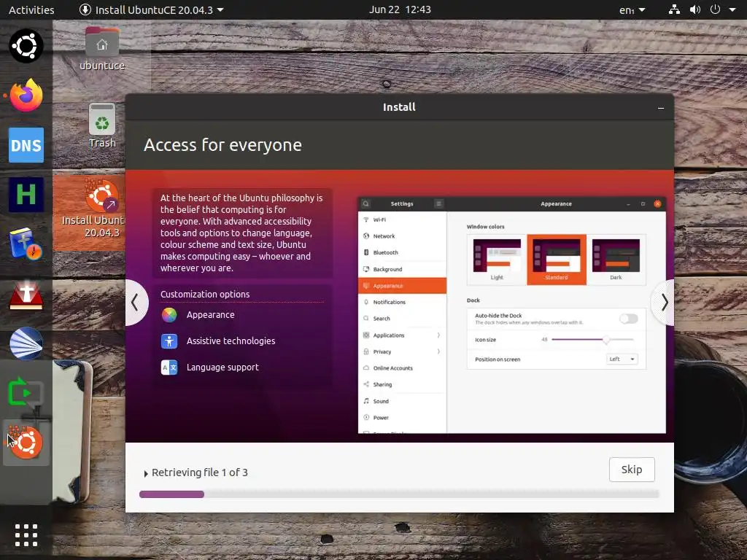Choose the Dark window color thumbnail
The height and width of the screenshot is (560, 747).
616,260
